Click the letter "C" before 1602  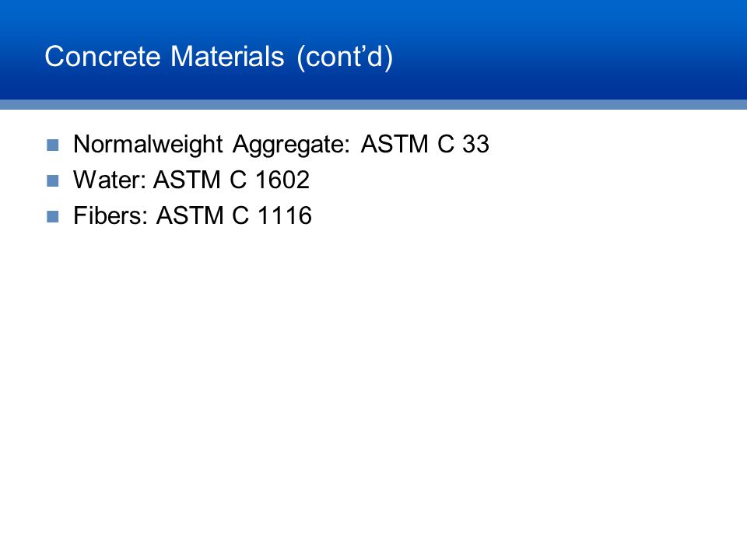238,180
